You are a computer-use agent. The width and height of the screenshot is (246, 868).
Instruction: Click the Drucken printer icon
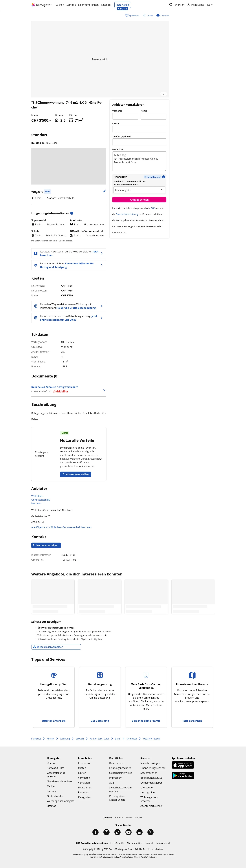pos(158,15)
